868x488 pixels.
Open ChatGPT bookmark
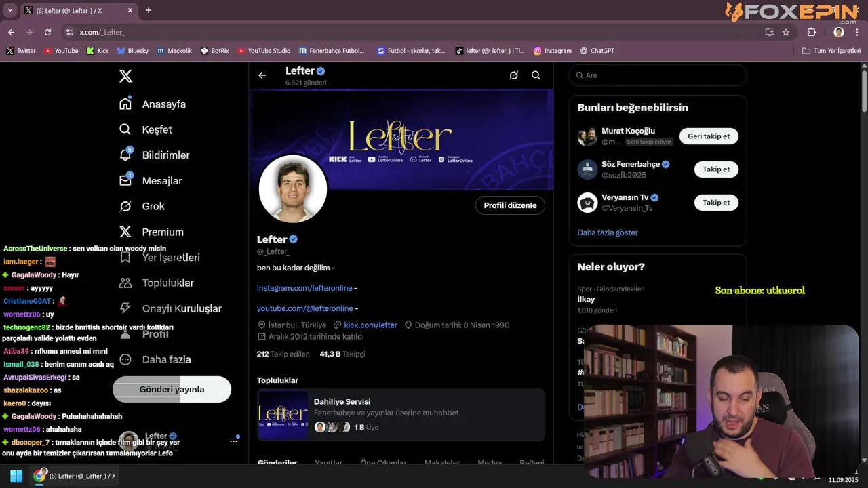tap(597, 51)
